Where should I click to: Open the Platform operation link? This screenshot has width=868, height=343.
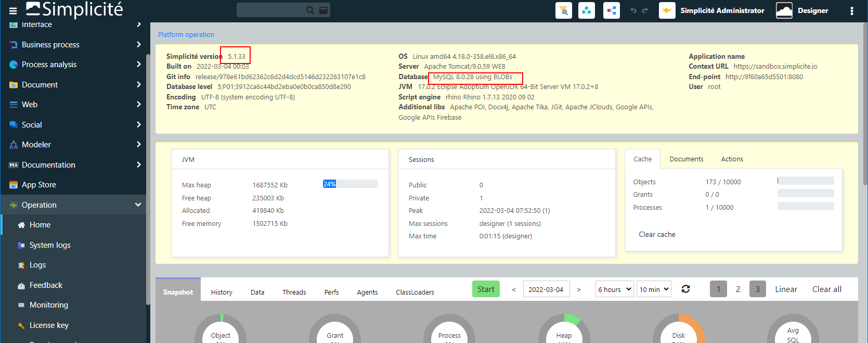tap(186, 35)
